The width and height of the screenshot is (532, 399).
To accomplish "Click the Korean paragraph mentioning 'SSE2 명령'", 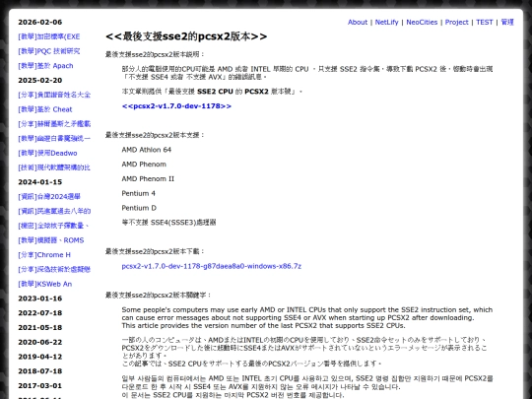I will tap(307, 387).
